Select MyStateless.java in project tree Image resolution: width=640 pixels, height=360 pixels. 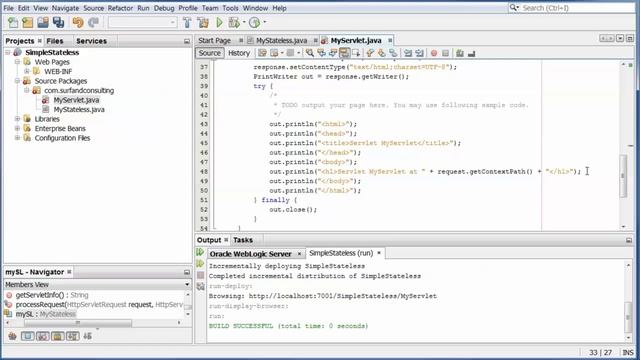(79, 109)
